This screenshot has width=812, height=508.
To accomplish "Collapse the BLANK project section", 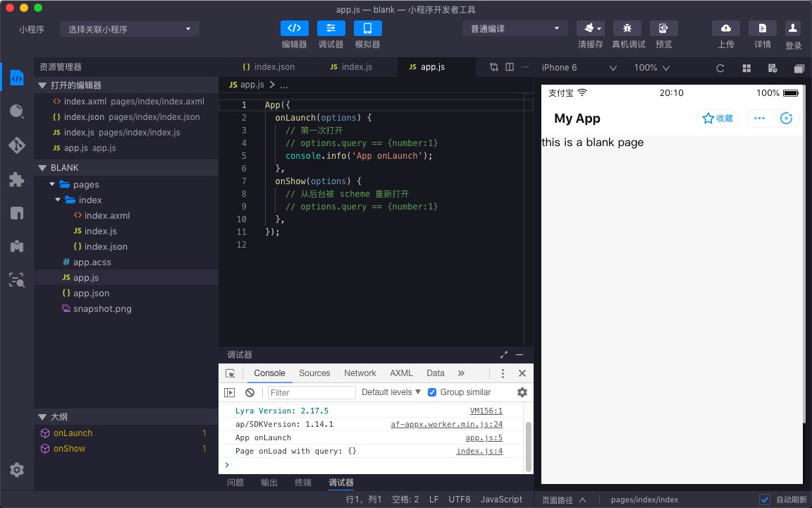I will coord(42,168).
